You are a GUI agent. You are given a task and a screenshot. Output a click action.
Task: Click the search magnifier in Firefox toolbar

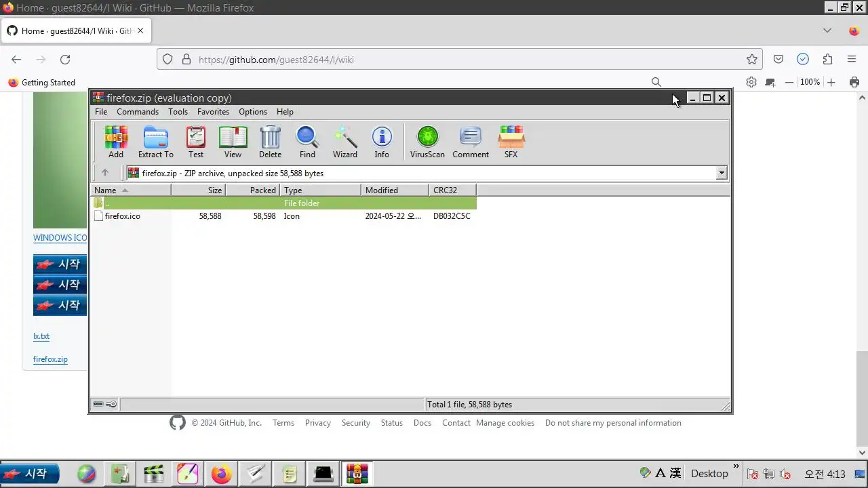tap(656, 82)
